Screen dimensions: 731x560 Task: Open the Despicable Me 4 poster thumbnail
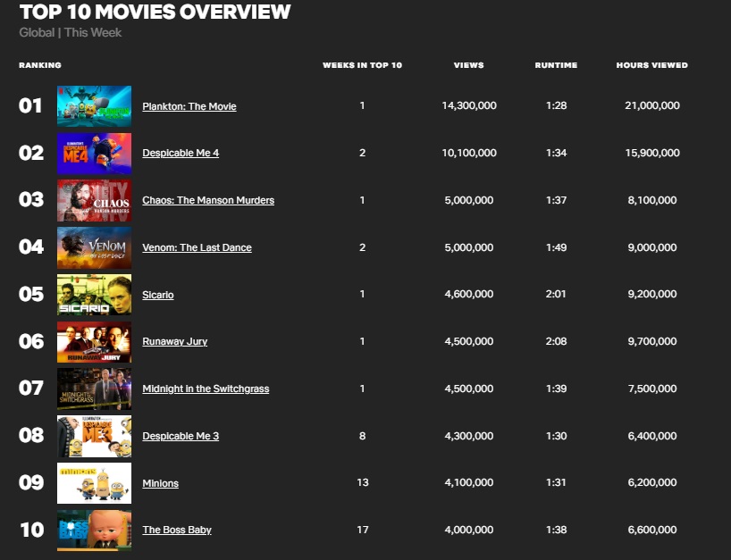tap(94, 154)
